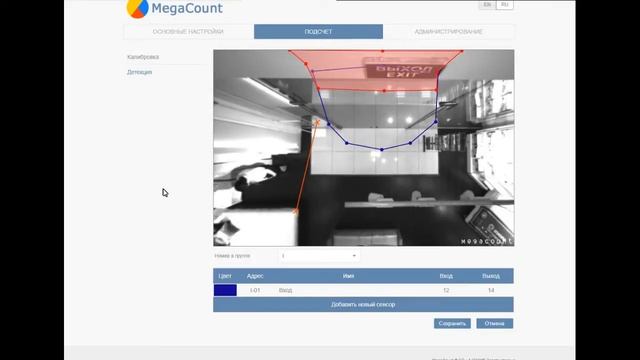Click the Выход column header
The image size is (640, 360).
(491, 276)
